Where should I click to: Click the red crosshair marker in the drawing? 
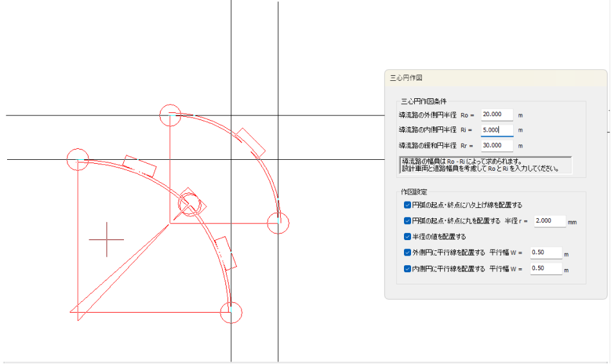click(106, 239)
